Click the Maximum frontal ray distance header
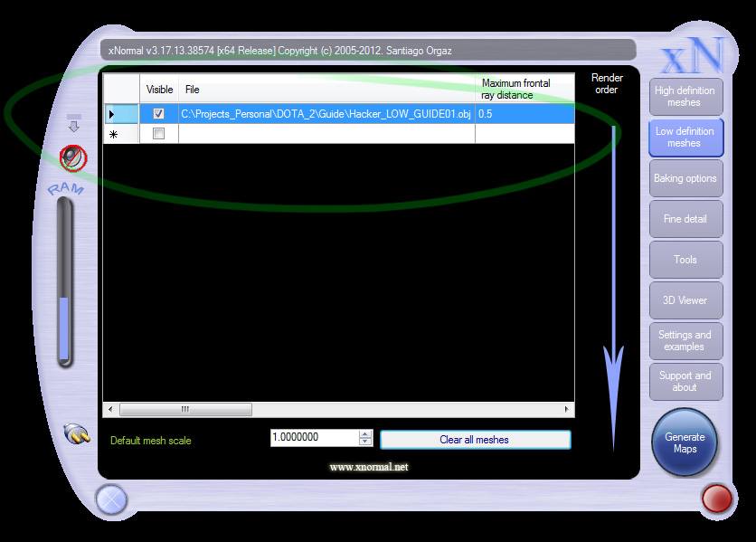This screenshot has height=542, width=756. tap(524, 90)
